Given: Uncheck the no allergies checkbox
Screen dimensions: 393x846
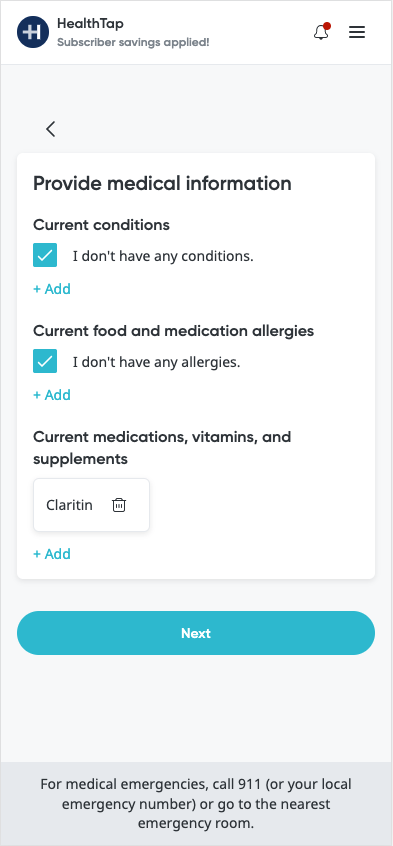Looking at the screenshot, I should 45,361.
